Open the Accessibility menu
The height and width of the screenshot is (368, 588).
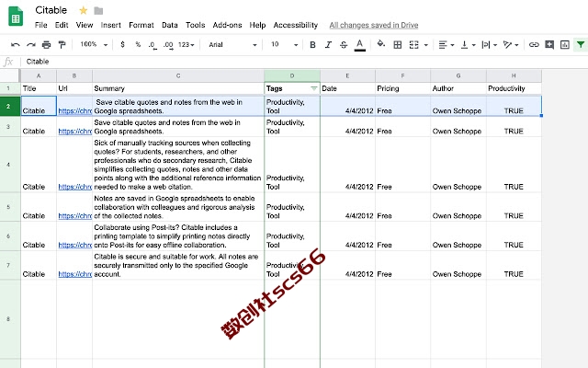(296, 25)
